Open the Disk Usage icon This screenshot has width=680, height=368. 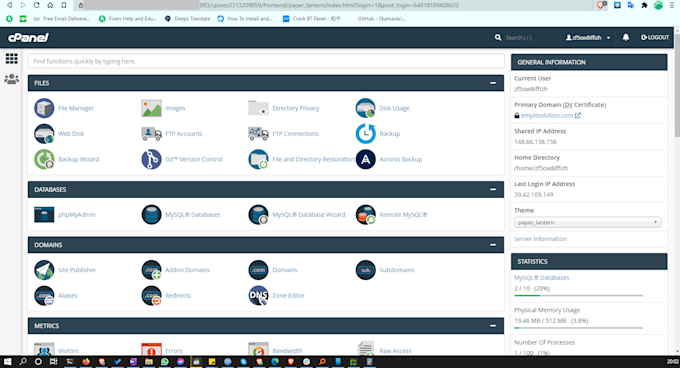pyautogui.click(x=366, y=108)
